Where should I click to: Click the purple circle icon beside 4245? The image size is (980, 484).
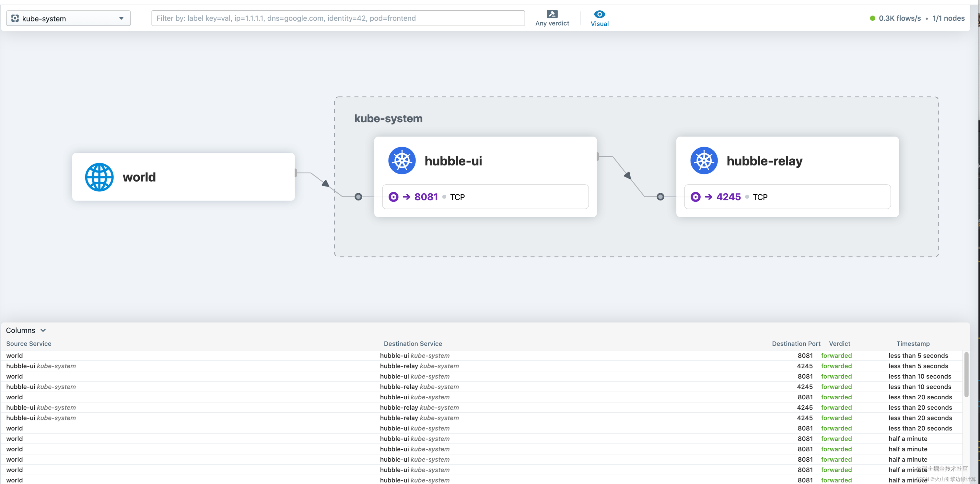pos(695,197)
